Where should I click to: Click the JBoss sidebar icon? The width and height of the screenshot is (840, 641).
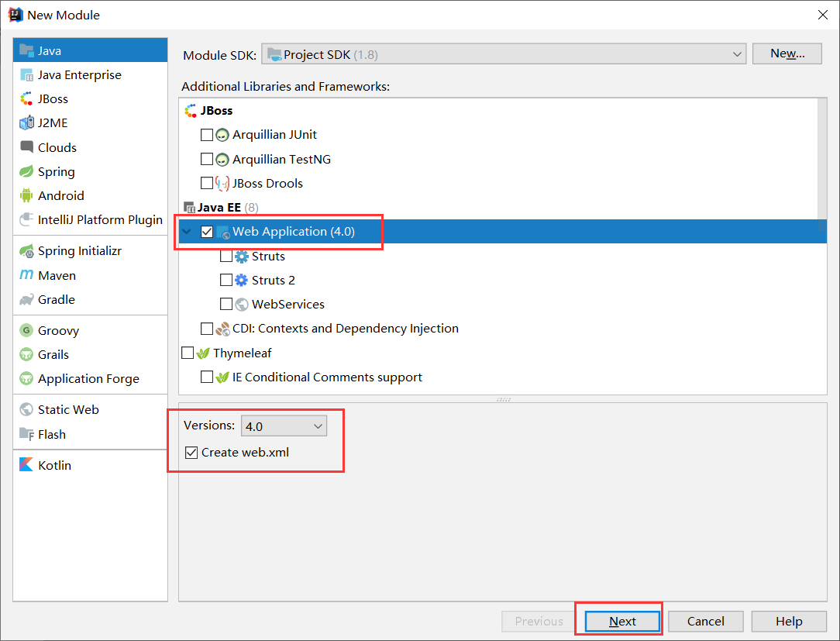point(26,98)
